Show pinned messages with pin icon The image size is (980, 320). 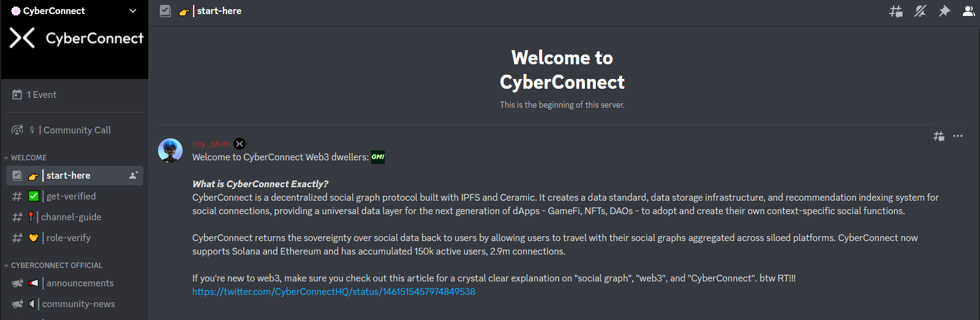pyautogui.click(x=944, y=11)
